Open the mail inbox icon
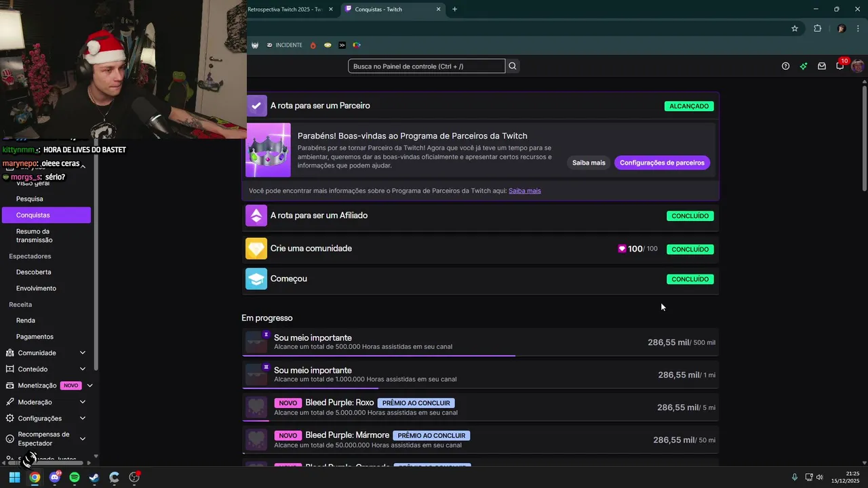 [x=822, y=66]
